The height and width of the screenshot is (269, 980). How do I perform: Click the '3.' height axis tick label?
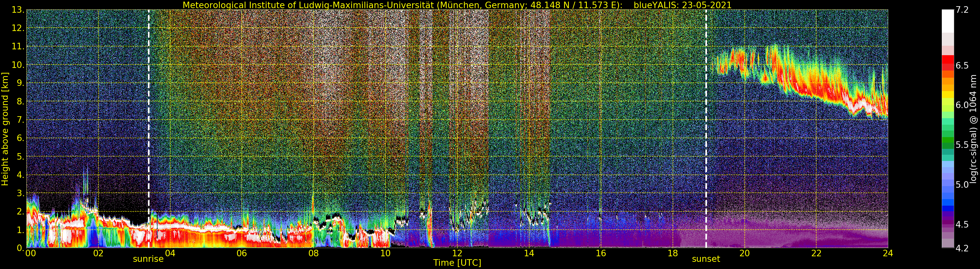coord(21,193)
